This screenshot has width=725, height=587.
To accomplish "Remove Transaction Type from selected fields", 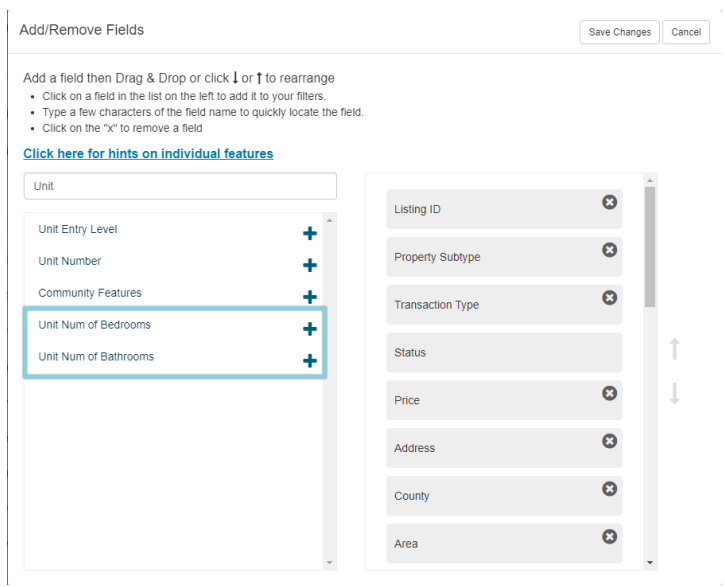I will click(x=609, y=297).
